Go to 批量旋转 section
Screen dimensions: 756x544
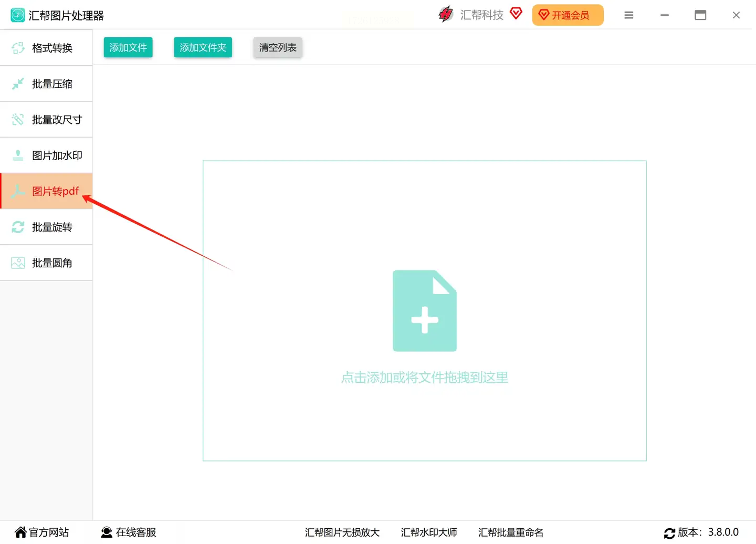pyautogui.click(x=46, y=227)
